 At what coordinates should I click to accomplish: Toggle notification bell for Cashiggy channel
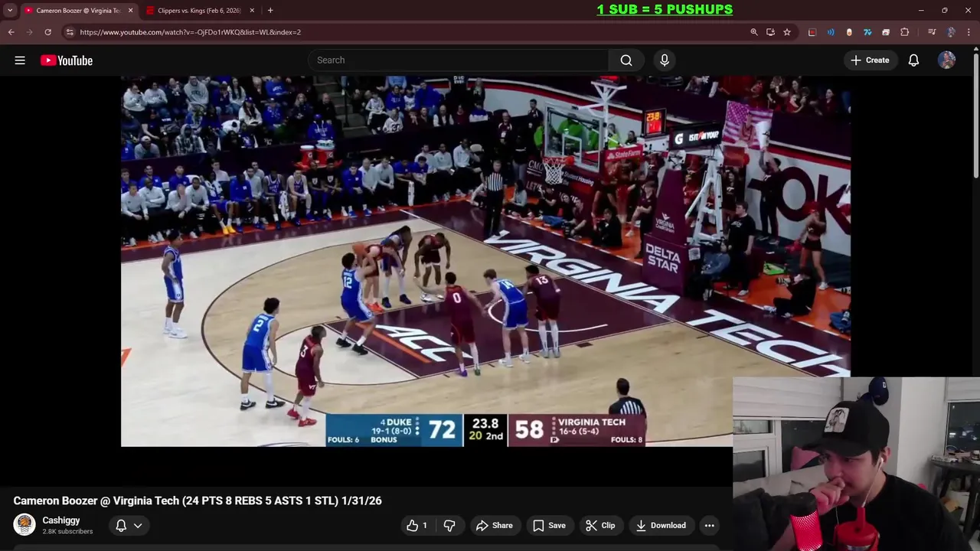(x=121, y=526)
